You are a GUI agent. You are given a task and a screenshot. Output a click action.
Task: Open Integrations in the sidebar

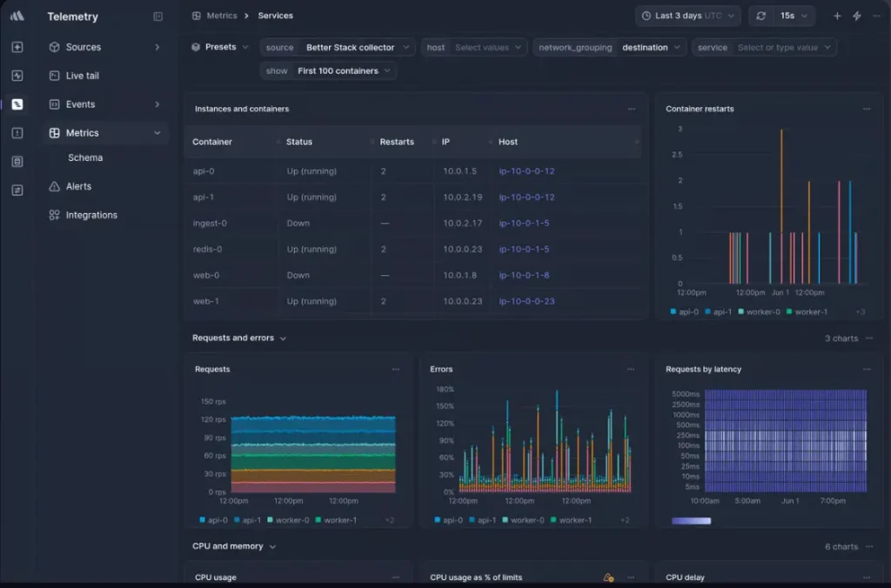pos(105,215)
